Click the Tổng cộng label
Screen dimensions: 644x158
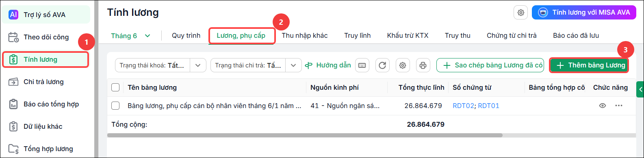pos(129,124)
